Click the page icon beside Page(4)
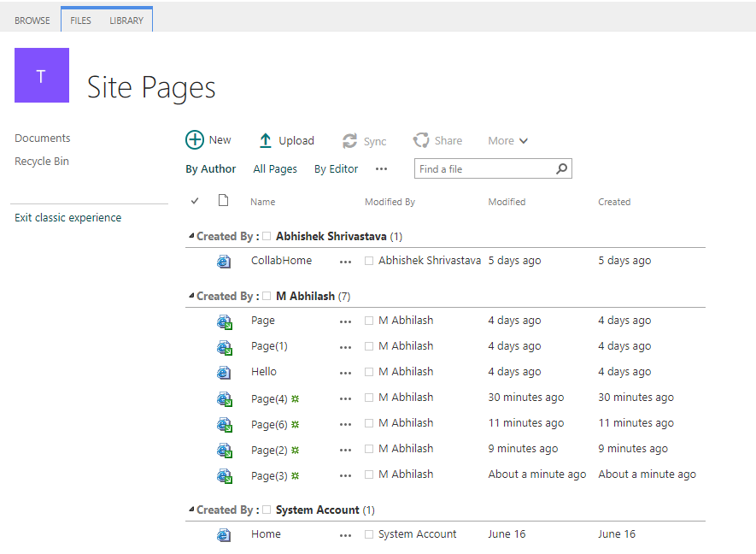756x554 pixels. 224,399
